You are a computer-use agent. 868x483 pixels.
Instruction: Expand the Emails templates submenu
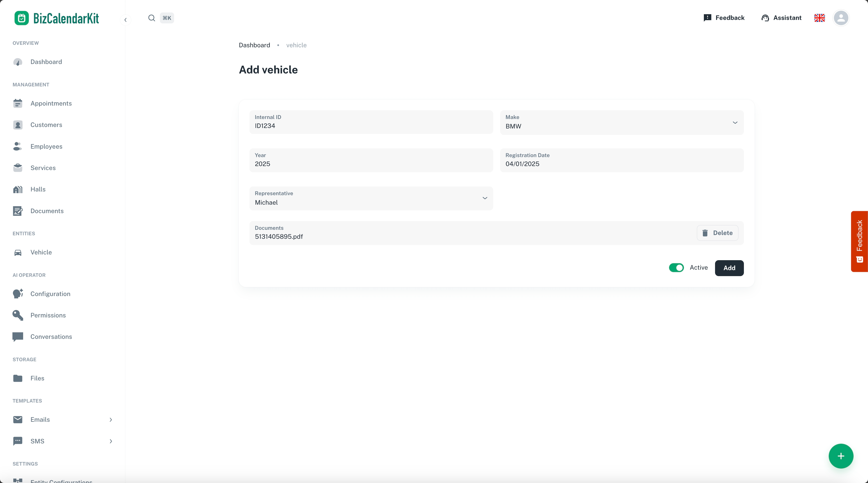click(x=110, y=420)
